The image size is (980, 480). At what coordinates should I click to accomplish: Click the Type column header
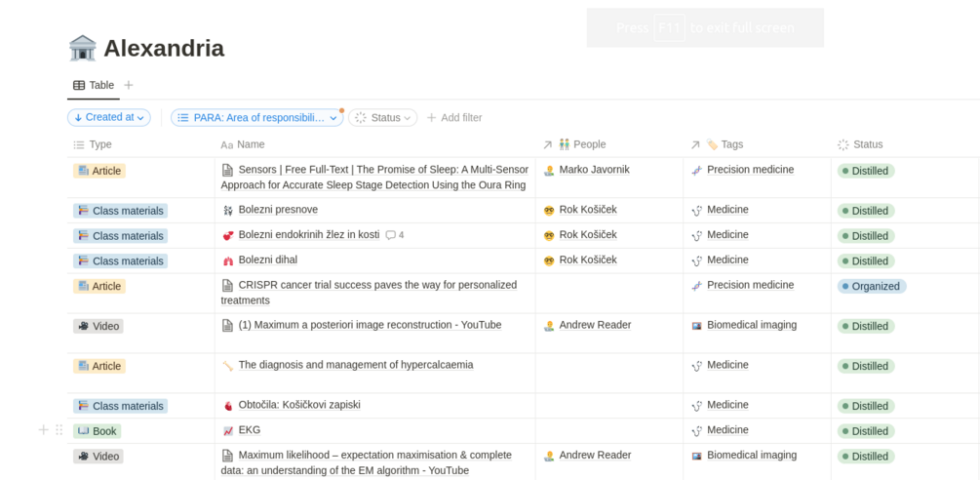pyautogui.click(x=100, y=144)
